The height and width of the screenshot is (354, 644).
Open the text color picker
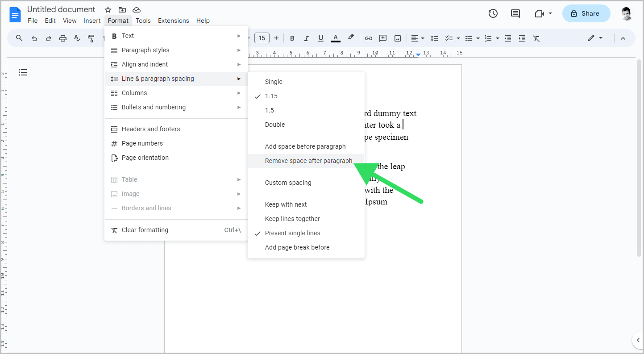(x=335, y=38)
